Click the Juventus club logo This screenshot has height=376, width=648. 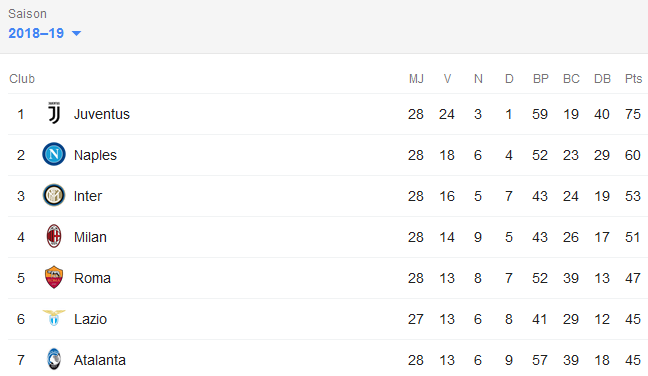54,113
